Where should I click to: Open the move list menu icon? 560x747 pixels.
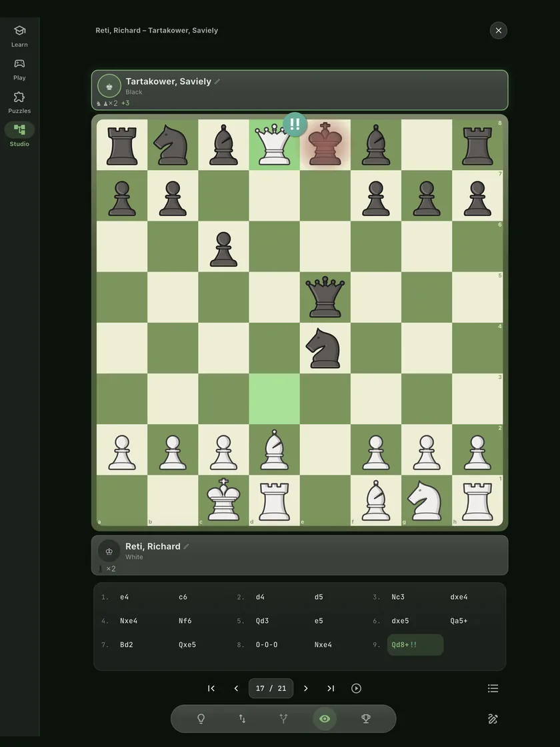point(493,688)
